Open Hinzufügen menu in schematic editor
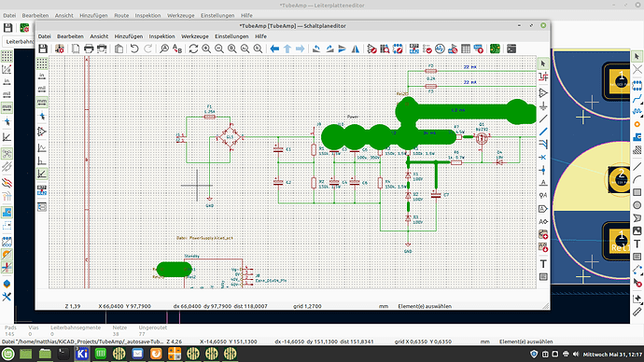Viewport: 644px width, 362px height. (x=129, y=36)
